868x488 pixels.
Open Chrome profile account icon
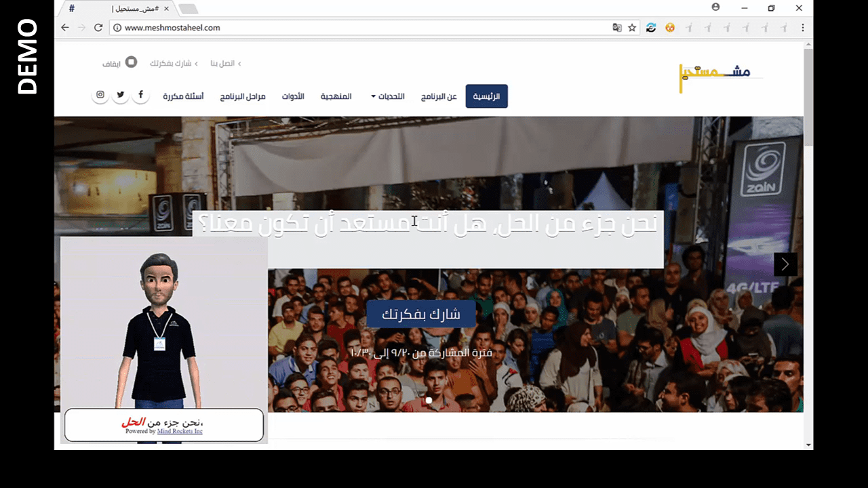pos(715,7)
